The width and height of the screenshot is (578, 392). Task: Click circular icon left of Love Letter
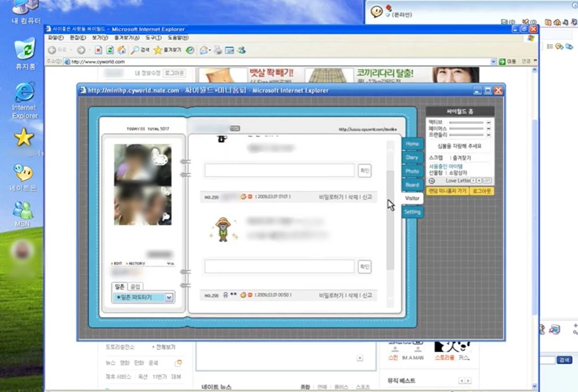point(432,181)
